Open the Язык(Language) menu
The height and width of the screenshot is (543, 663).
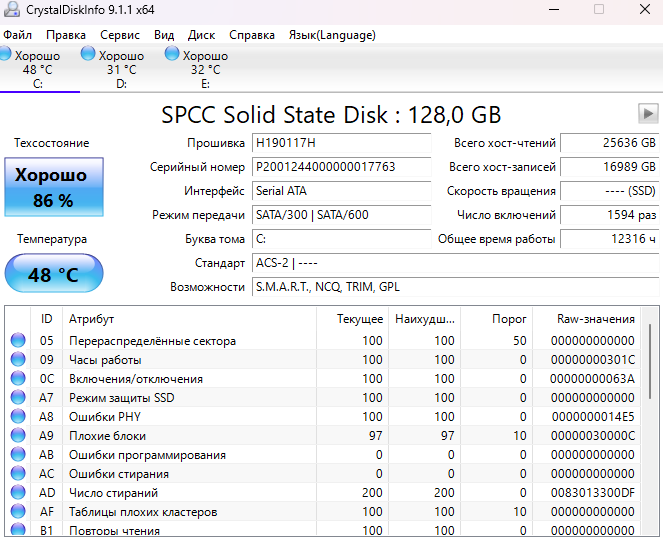tap(332, 35)
